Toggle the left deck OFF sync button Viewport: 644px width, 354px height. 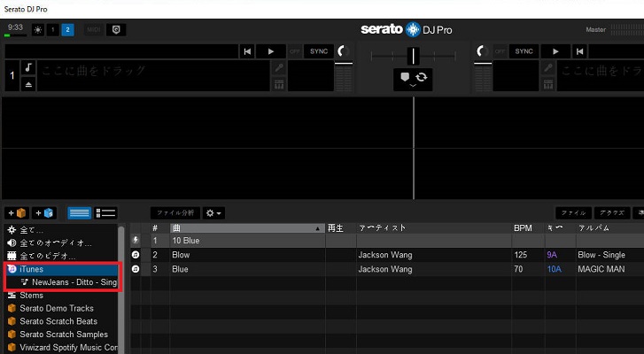tap(294, 51)
